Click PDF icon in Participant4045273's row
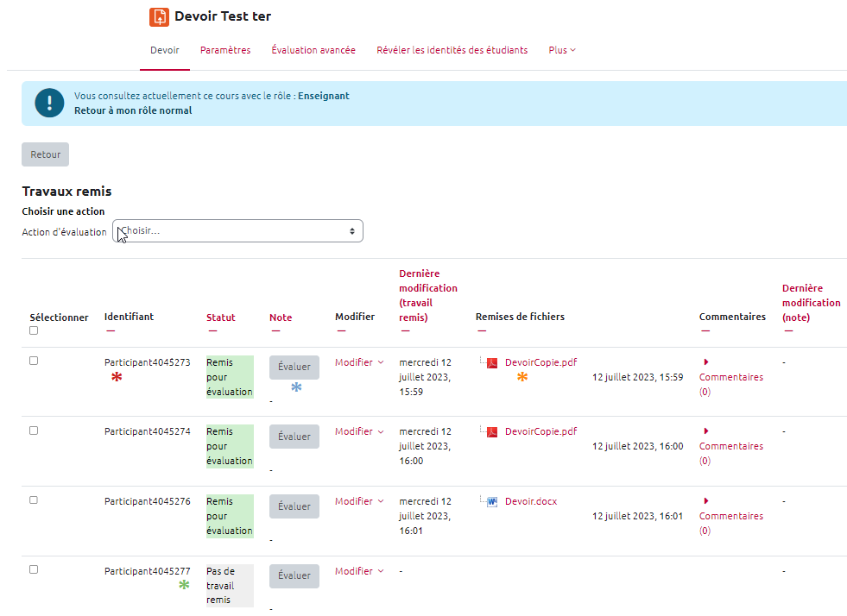This screenshot has height=616, width=847. pos(492,363)
